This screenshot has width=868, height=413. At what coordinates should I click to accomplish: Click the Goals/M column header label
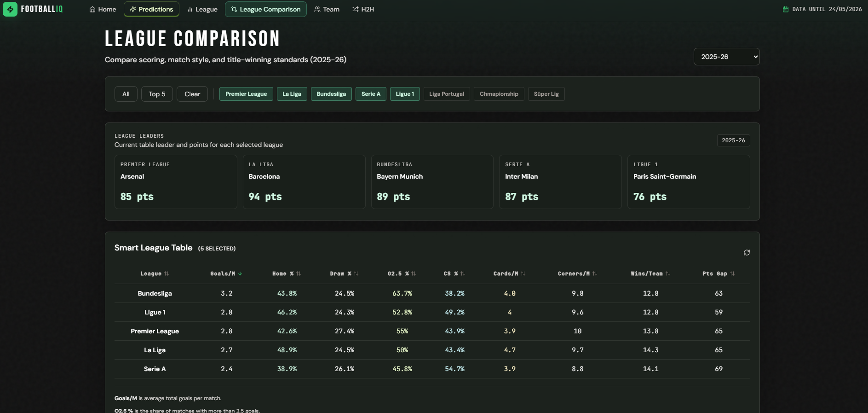tap(223, 273)
